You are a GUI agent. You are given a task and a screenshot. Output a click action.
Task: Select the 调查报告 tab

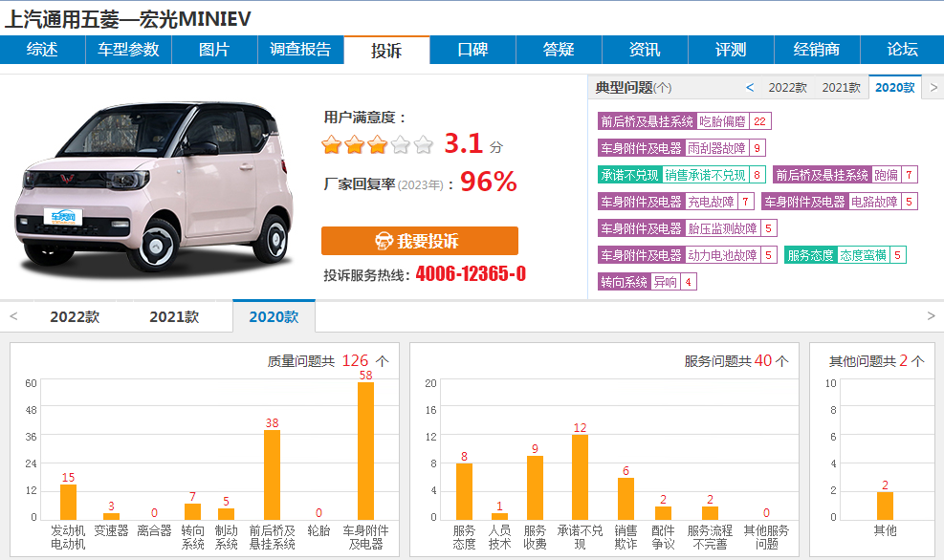click(x=300, y=50)
